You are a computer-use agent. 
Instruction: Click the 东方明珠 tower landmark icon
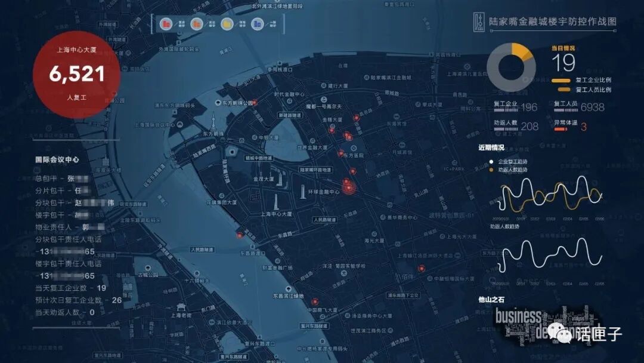point(213,122)
